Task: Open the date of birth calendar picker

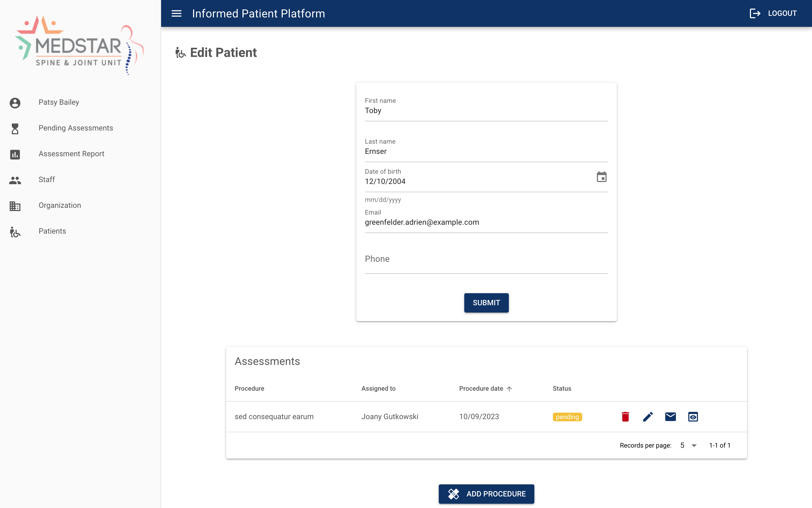Action: point(601,177)
